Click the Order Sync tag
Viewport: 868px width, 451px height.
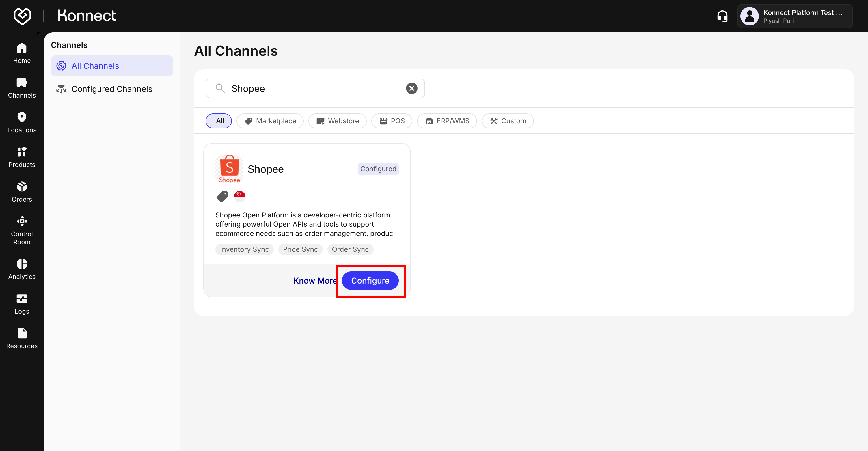coord(350,249)
